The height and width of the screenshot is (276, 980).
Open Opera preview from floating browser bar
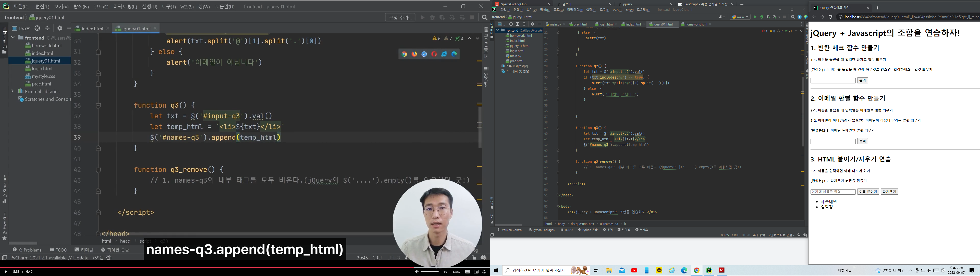434,54
